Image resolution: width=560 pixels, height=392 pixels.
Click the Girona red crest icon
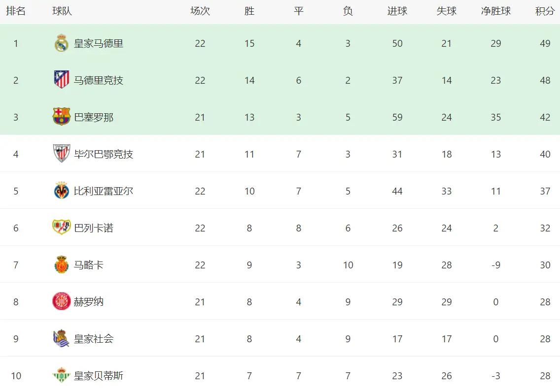click(62, 301)
